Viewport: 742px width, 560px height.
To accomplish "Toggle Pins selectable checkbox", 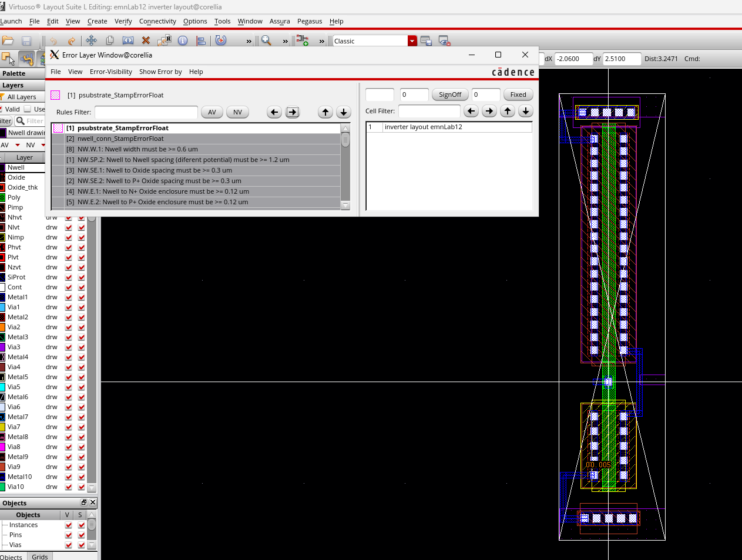I will click(x=82, y=535).
